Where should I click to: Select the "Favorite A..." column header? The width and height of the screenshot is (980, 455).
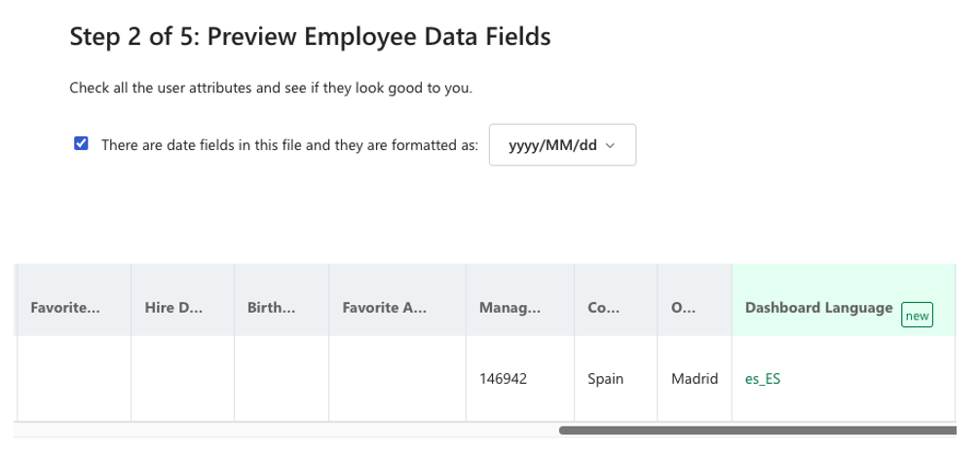(384, 308)
